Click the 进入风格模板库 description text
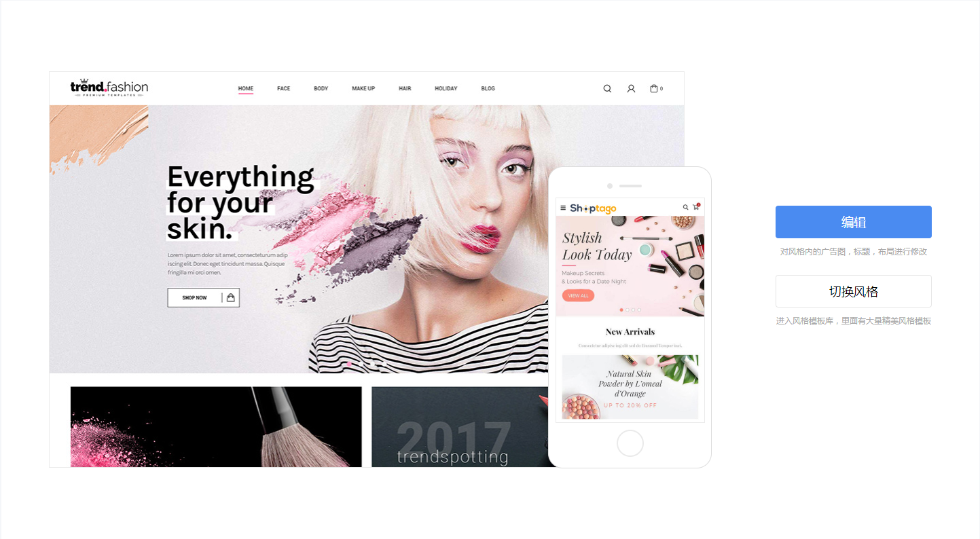The width and height of the screenshot is (980, 539). tap(853, 321)
